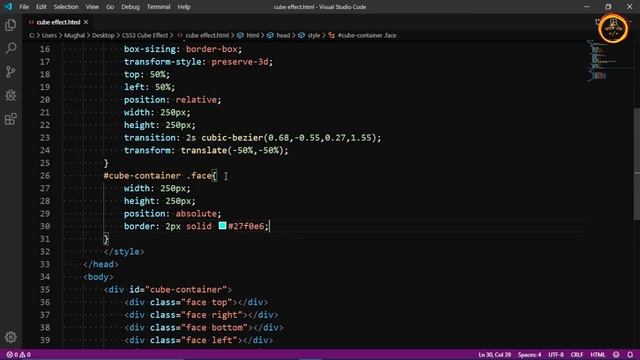Expand the C: breadcrumb segment
The width and height of the screenshot is (640, 360).
click(x=32, y=36)
